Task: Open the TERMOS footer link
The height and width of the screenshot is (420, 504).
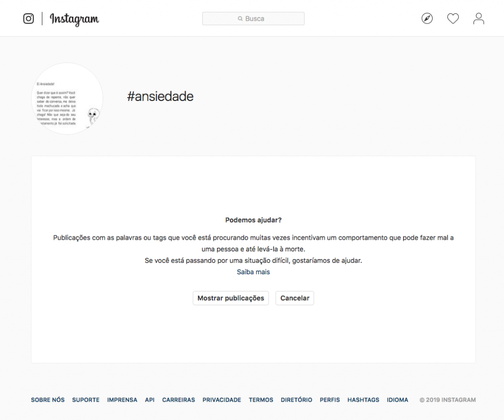Action: pyautogui.click(x=261, y=400)
